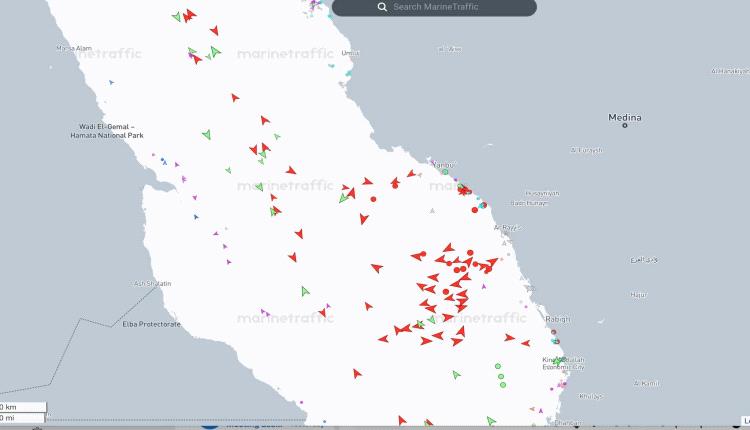The height and width of the screenshot is (430, 750).
Task: Click the Rabigh town label
Action: 559,319
